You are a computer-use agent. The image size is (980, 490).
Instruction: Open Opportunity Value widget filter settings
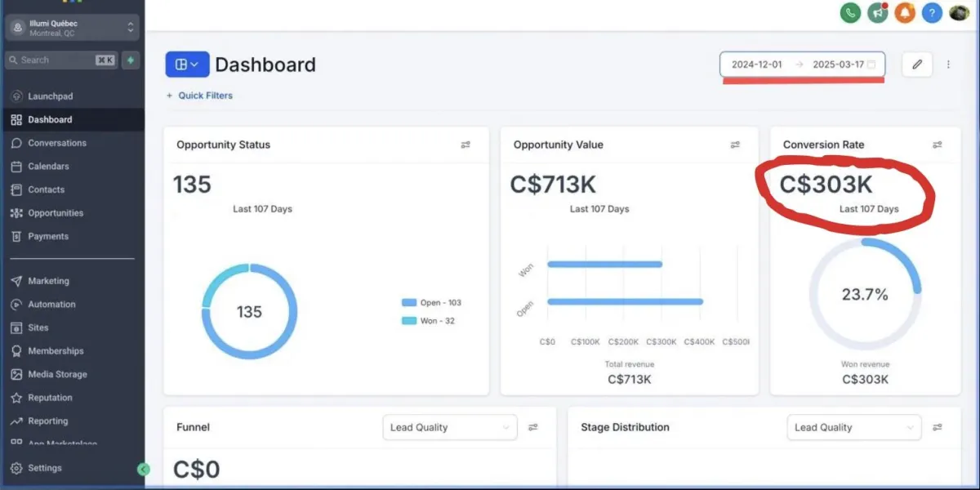(x=735, y=145)
